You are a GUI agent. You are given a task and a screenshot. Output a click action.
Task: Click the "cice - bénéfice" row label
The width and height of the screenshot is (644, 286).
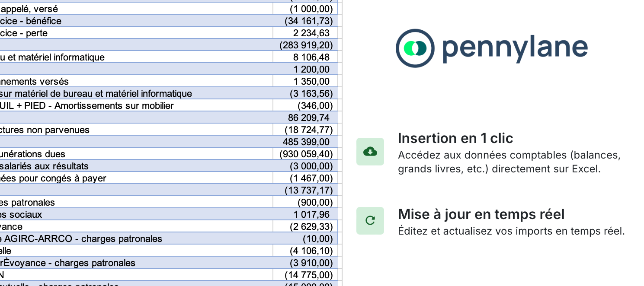click(x=31, y=21)
